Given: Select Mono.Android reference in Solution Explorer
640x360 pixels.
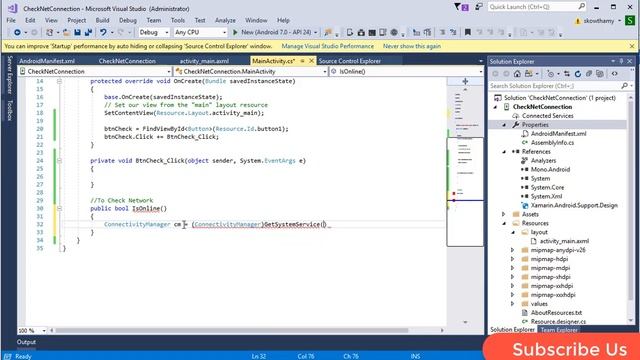Looking at the screenshot, I should [550, 170].
